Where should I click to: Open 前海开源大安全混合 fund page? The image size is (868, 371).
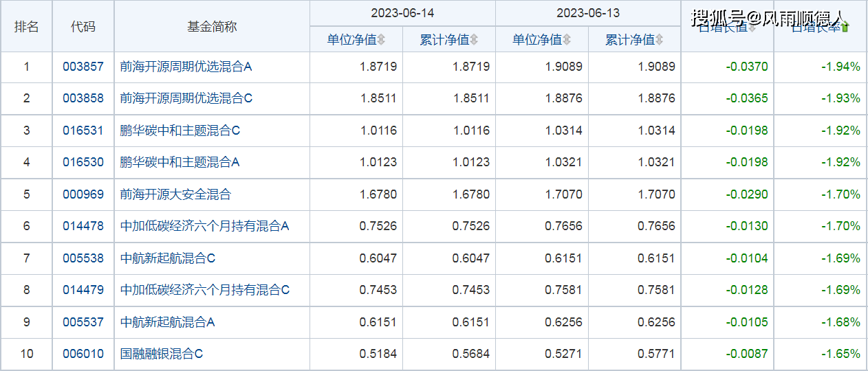(175, 194)
